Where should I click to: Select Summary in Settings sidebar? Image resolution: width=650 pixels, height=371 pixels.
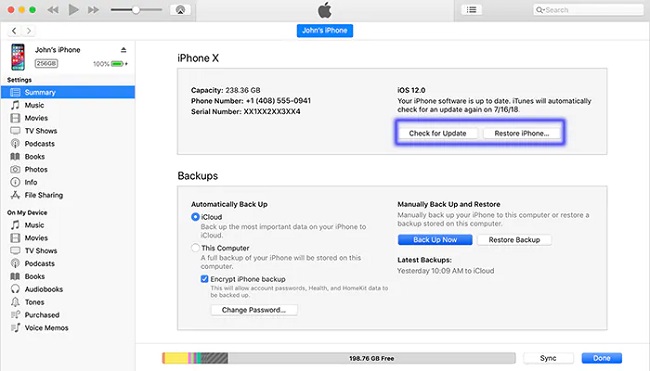coord(68,92)
